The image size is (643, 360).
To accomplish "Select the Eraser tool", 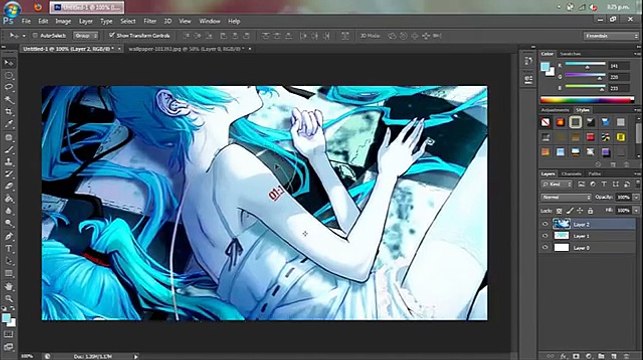I will (x=9, y=186).
